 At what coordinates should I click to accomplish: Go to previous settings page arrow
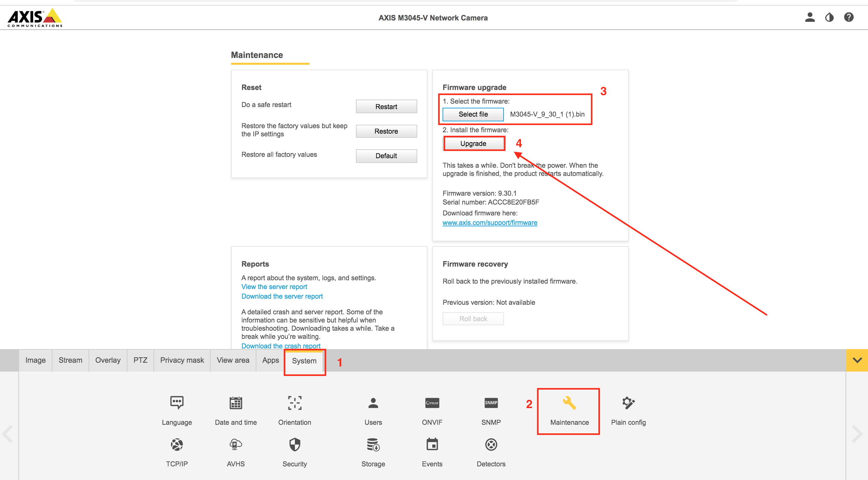8,434
